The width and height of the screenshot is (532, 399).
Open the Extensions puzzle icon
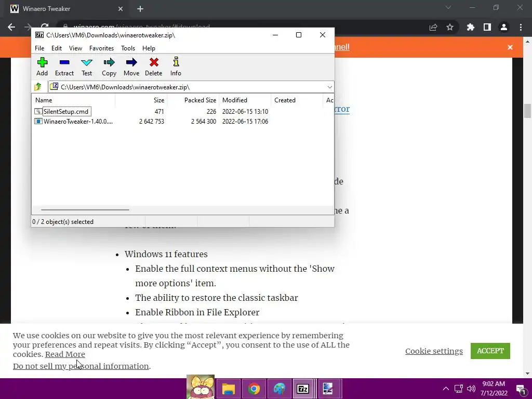(471, 27)
